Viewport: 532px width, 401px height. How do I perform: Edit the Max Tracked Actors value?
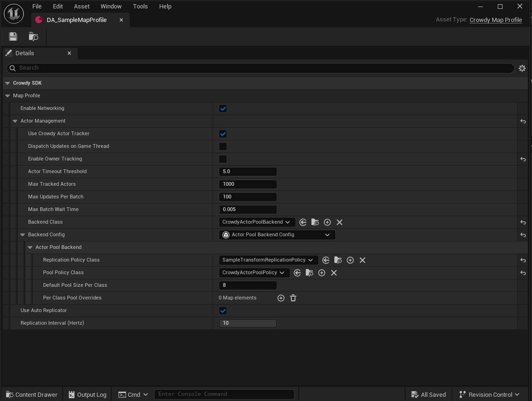(248, 184)
